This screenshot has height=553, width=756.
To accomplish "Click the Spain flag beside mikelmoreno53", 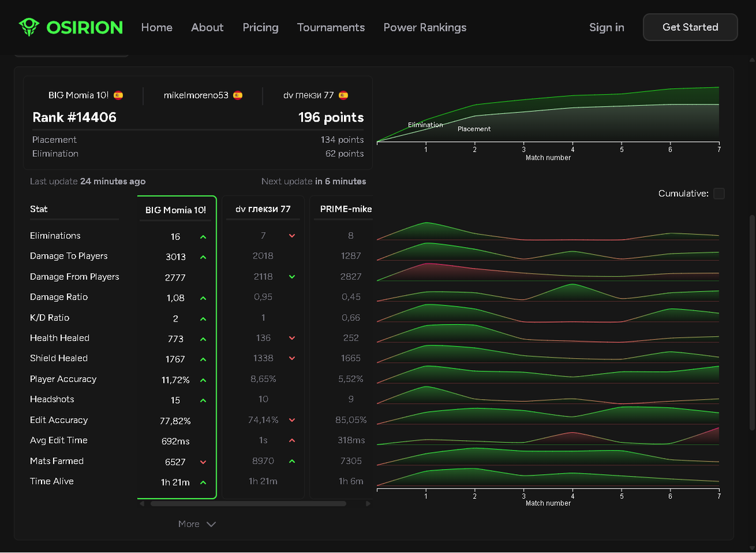I will (238, 95).
